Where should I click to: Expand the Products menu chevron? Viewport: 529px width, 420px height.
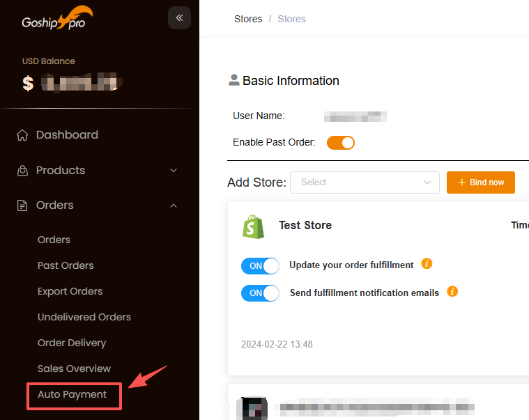pyautogui.click(x=174, y=171)
